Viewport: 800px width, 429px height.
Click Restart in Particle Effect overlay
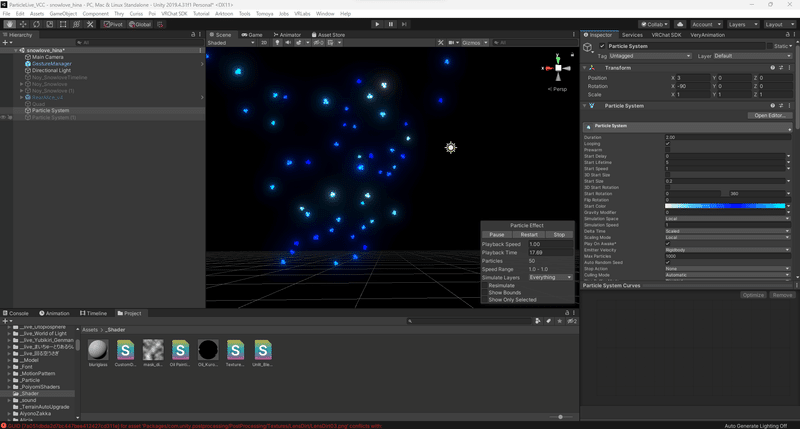point(529,235)
